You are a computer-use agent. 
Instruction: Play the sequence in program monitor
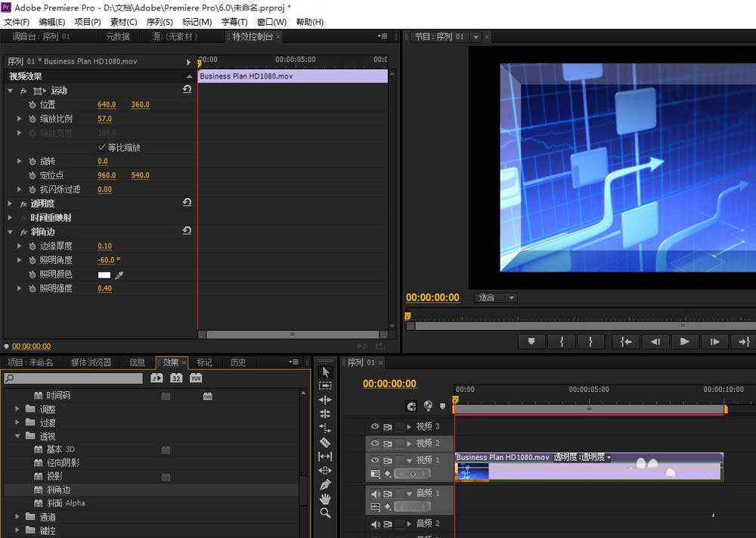[x=684, y=341]
